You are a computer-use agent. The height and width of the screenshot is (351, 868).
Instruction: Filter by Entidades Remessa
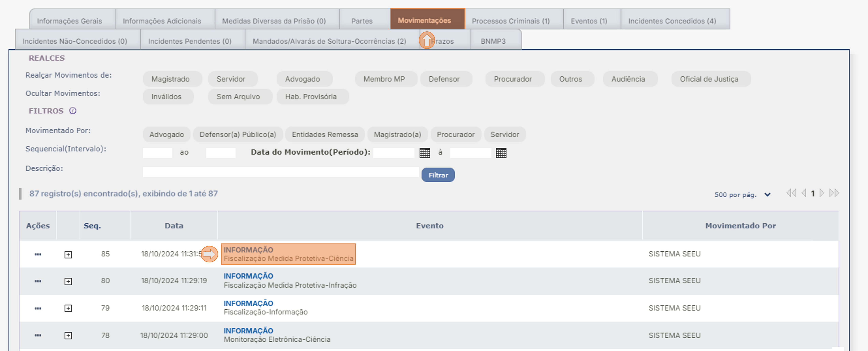tap(325, 134)
